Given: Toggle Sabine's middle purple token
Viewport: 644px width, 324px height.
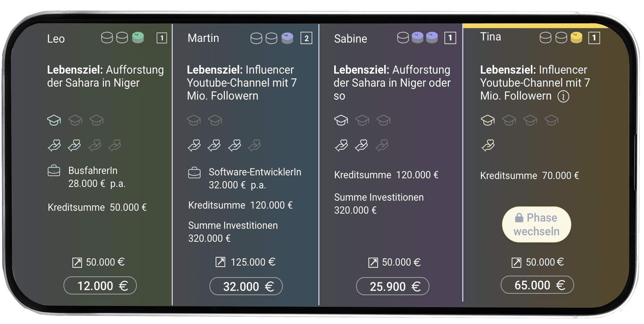Looking at the screenshot, I should pyautogui.click(x=418, y=38).
